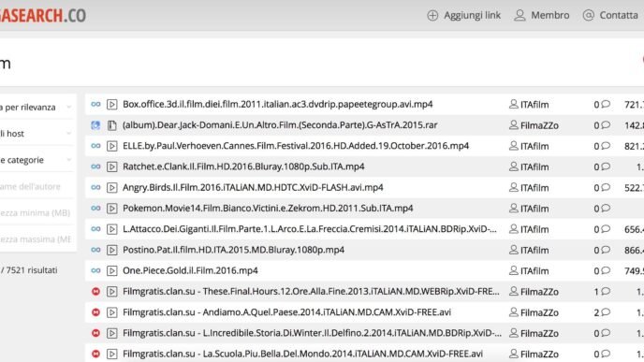The image size is (644, 362).
Task: Click the red host icon for Storia.Di.Winter row
Action: tap(95, 333)
